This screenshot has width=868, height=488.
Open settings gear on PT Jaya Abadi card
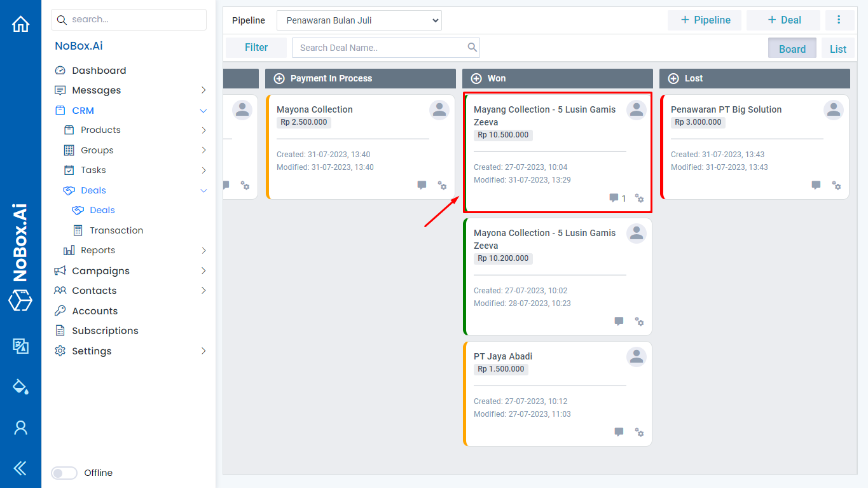(639, 432)
